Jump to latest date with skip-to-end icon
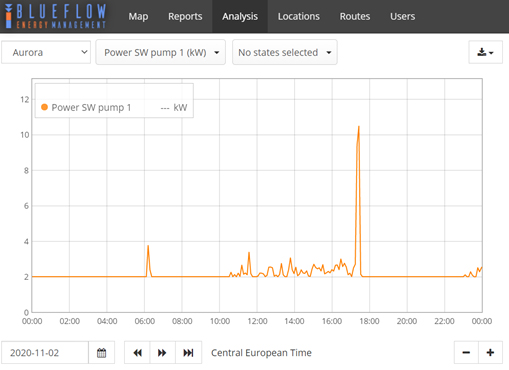This screenshot has height=370, width=509. (188, 352)
